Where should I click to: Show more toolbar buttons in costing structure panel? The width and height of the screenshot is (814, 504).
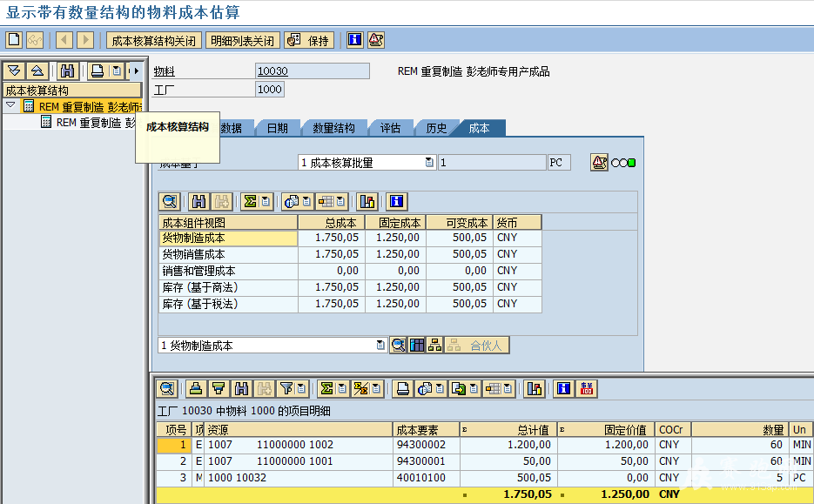(x=136, y=71)
